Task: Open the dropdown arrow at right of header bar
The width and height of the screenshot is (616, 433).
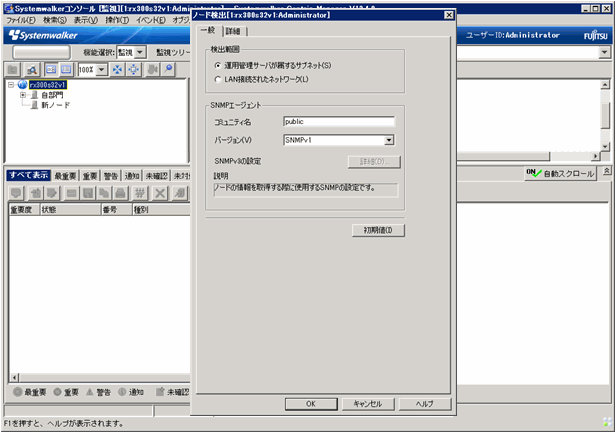Action: tap(605, 52)
